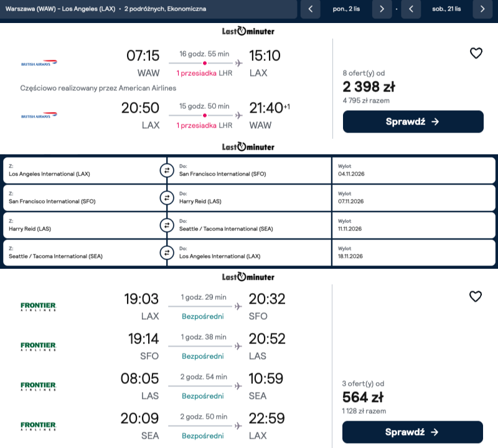The height and width of the screenshot is (448, 498).
Task: Swap Harry Reid and Seattle airports icon
Action: (x=167, y=225)
